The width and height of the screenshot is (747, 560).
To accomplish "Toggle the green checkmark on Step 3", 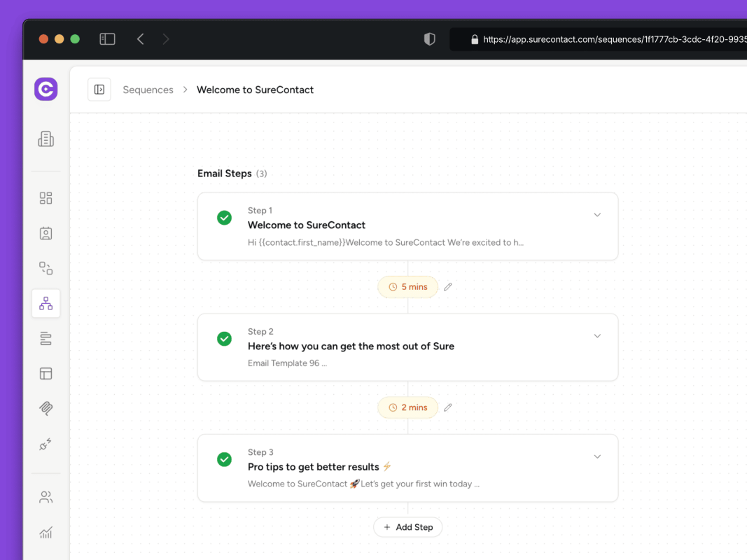I will (224, 459).
